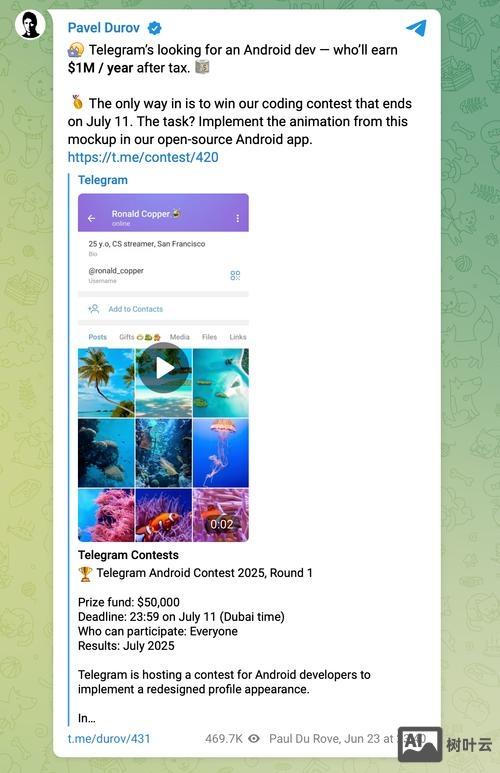Click the Telegram link preview title
Viewport: 500px width, 773px height.
click(103, 180)
